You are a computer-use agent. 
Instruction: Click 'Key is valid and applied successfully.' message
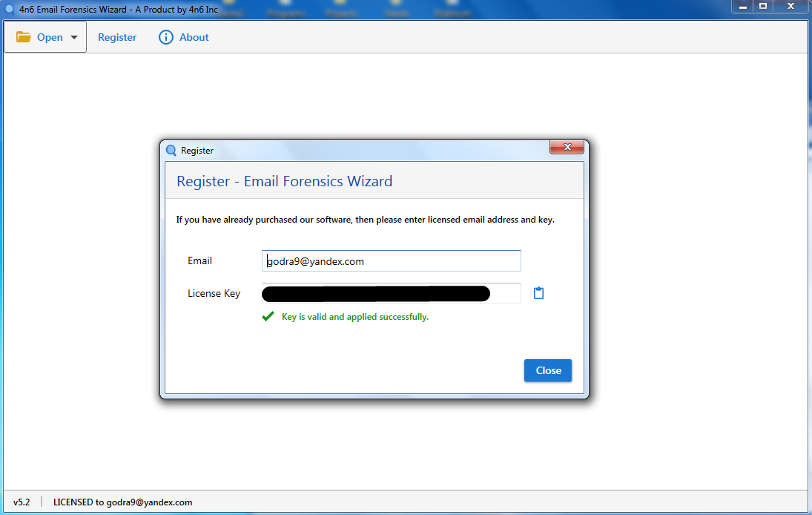[x=355, y=317]
